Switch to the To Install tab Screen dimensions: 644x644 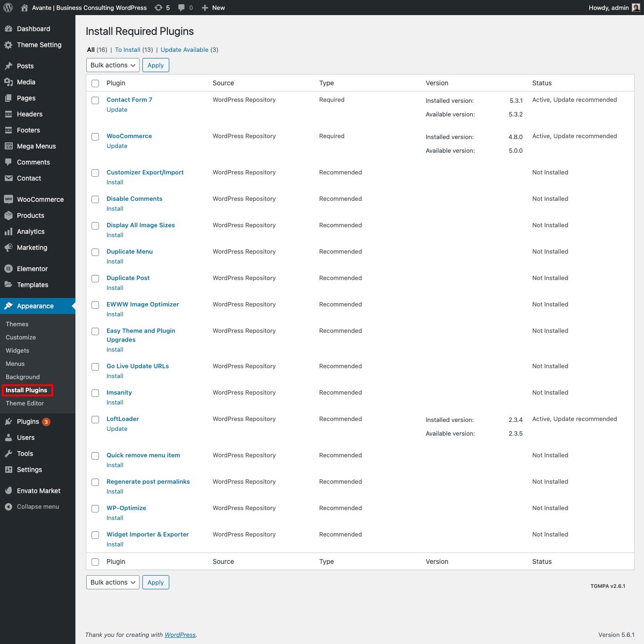pos(128,50)
